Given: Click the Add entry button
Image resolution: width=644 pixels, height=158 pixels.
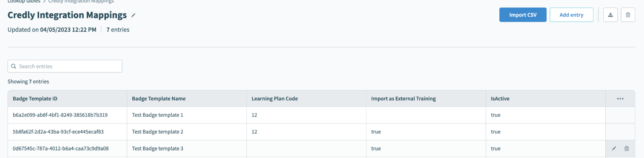Looking at the screenshot, I should pos(571,15).
